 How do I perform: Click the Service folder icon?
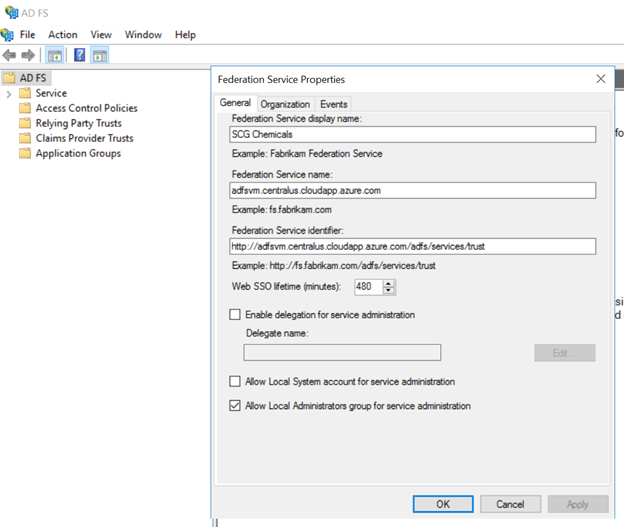coord(25,93)
